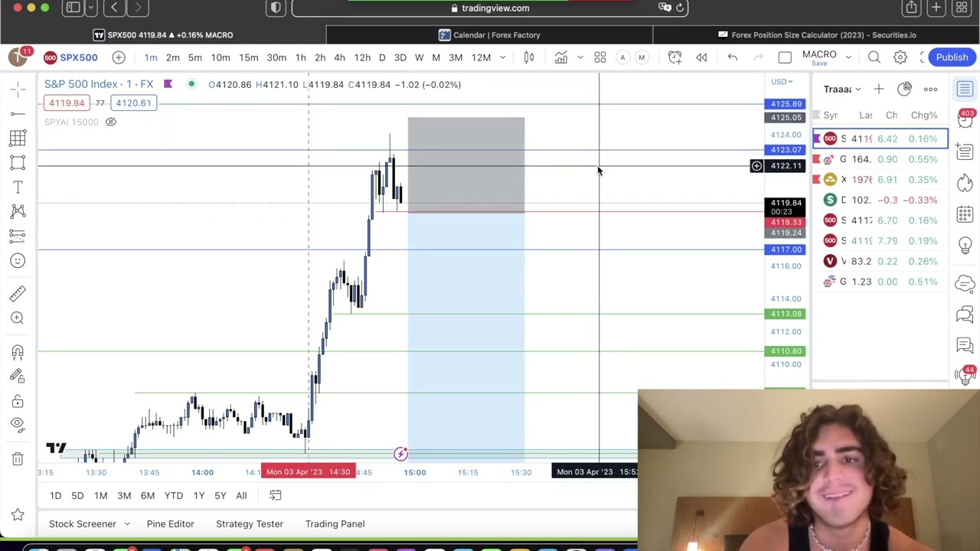Open the Fibonacci retracement tools
Viewport: 980px width, 551px height.
(18, 139)
